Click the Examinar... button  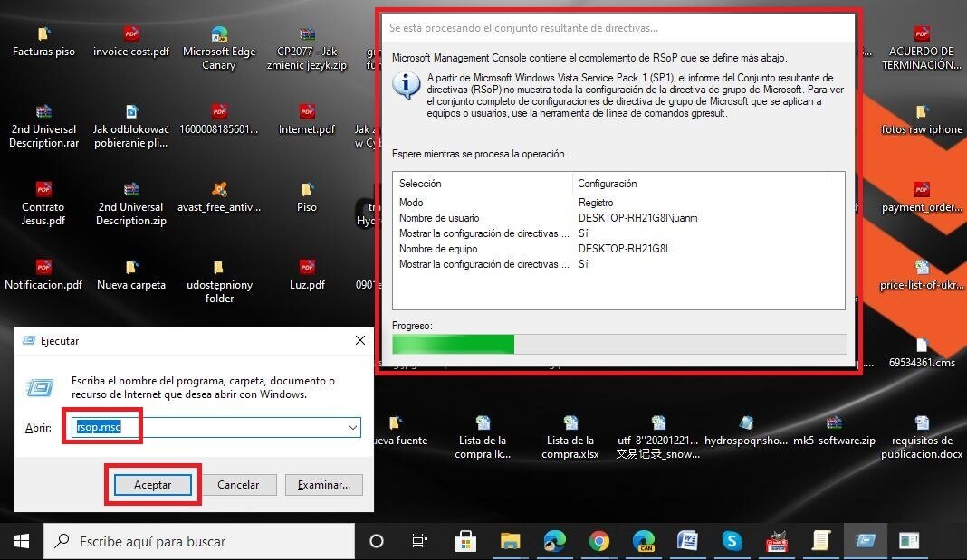tap(324, 485)
